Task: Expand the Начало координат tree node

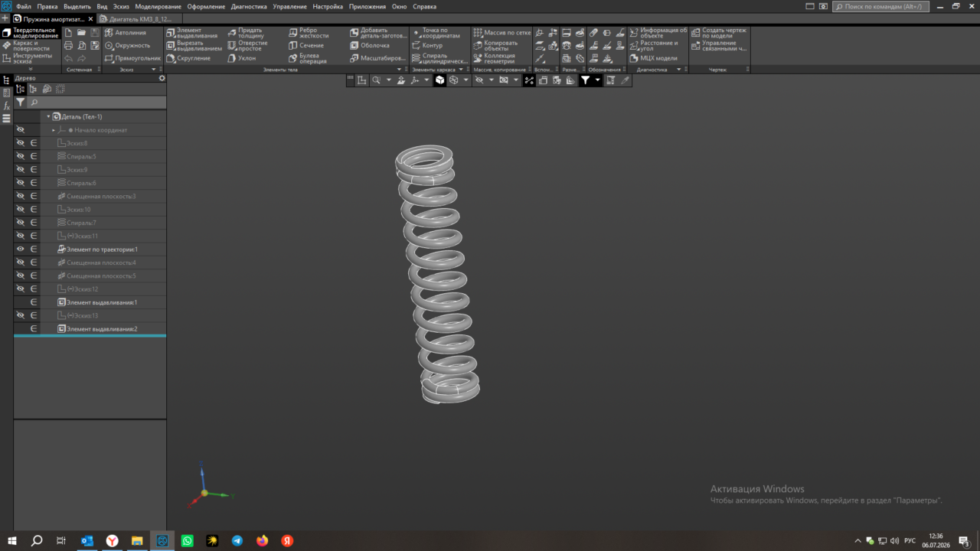Action: [x=54, y=130]
